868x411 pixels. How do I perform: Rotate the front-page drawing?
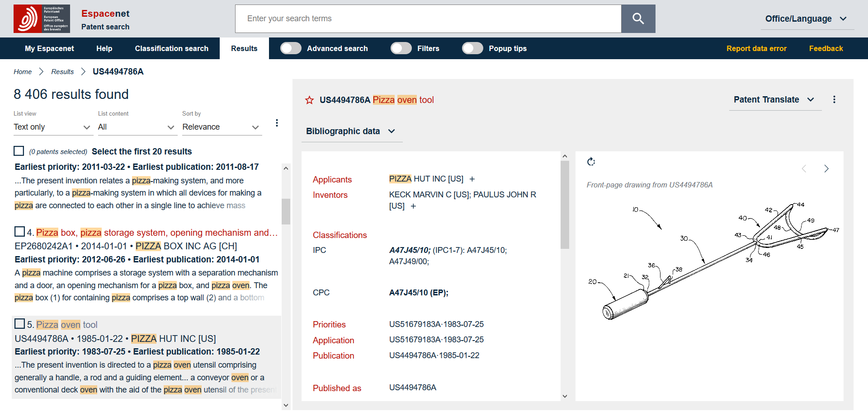tap(591, 162)
